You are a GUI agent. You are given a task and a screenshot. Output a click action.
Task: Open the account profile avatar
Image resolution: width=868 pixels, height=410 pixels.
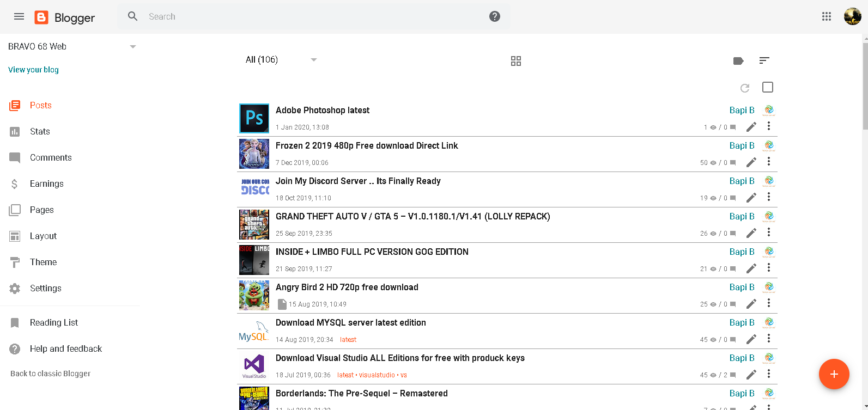[853, 16]
